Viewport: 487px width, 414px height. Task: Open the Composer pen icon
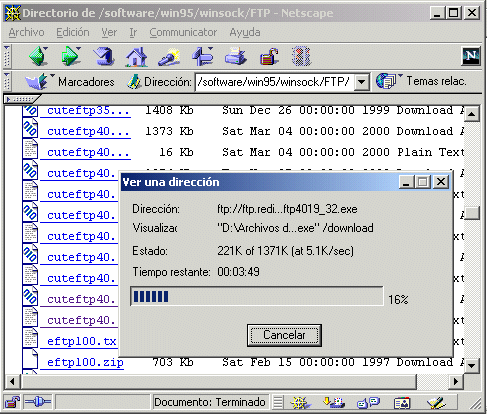tap(436, 402)
